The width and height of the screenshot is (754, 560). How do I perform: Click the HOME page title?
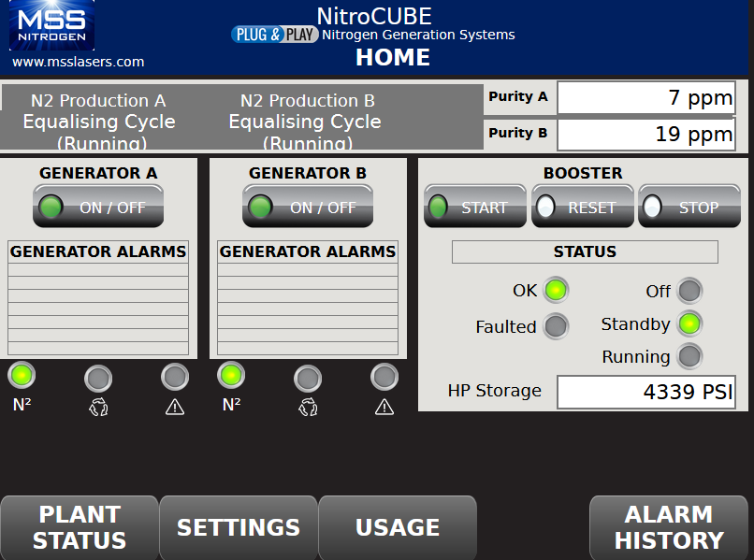click(x=393, y=58)
